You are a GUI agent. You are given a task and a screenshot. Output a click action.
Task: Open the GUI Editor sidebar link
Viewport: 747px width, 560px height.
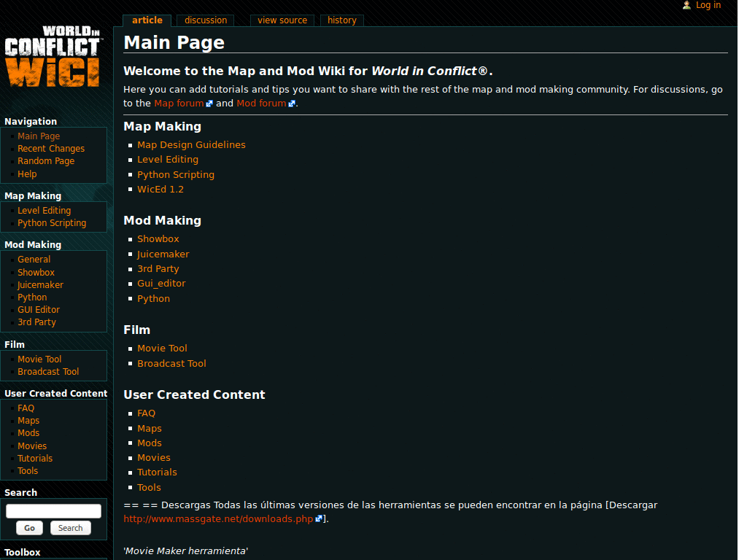coord(38,309)
